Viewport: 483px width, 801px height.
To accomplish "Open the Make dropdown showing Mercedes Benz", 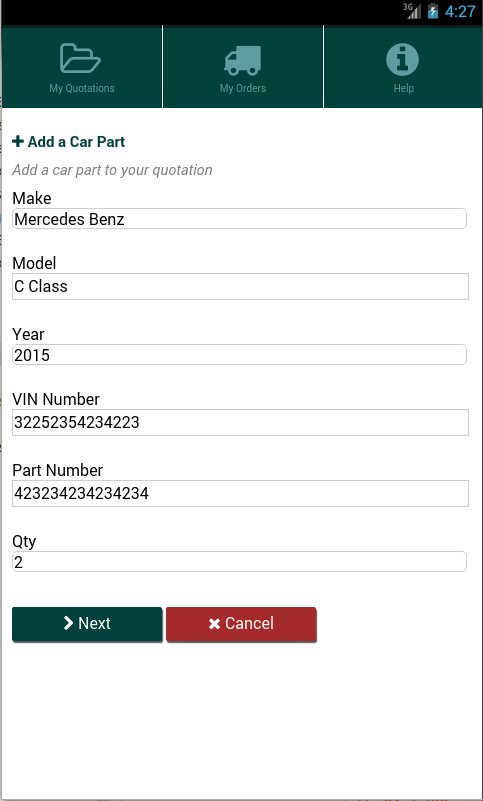I will (239, 219).
